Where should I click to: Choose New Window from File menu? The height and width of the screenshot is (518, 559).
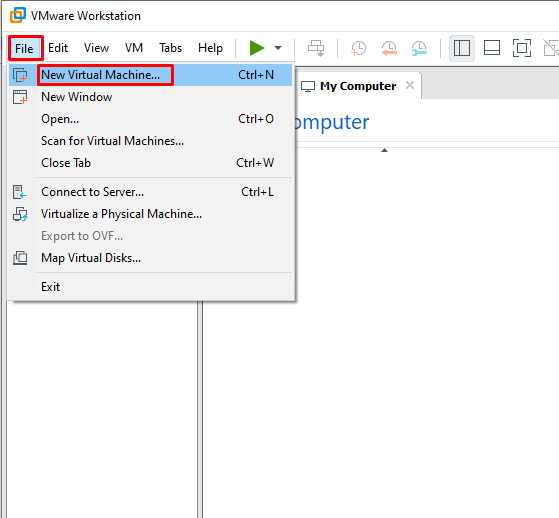[150, 97]
